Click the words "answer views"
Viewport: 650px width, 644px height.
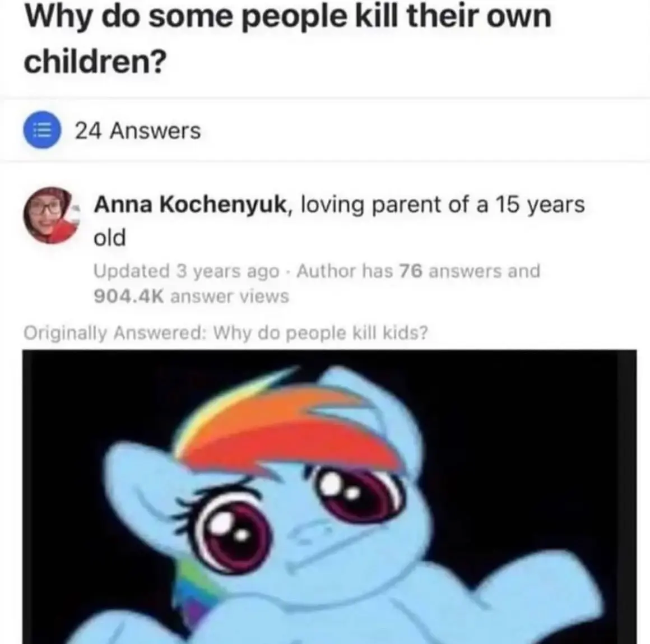click(x=230, y=296)
